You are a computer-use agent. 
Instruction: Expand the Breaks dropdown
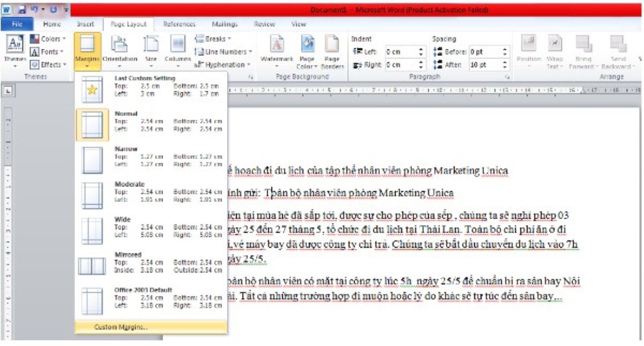click(x=213, y=39)
